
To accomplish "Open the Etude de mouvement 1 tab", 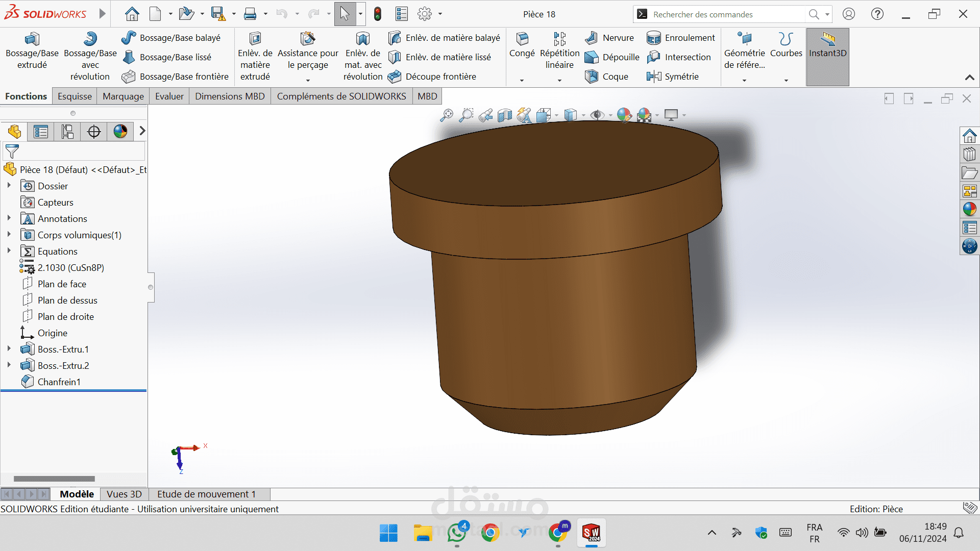I will tap(206, 494).
